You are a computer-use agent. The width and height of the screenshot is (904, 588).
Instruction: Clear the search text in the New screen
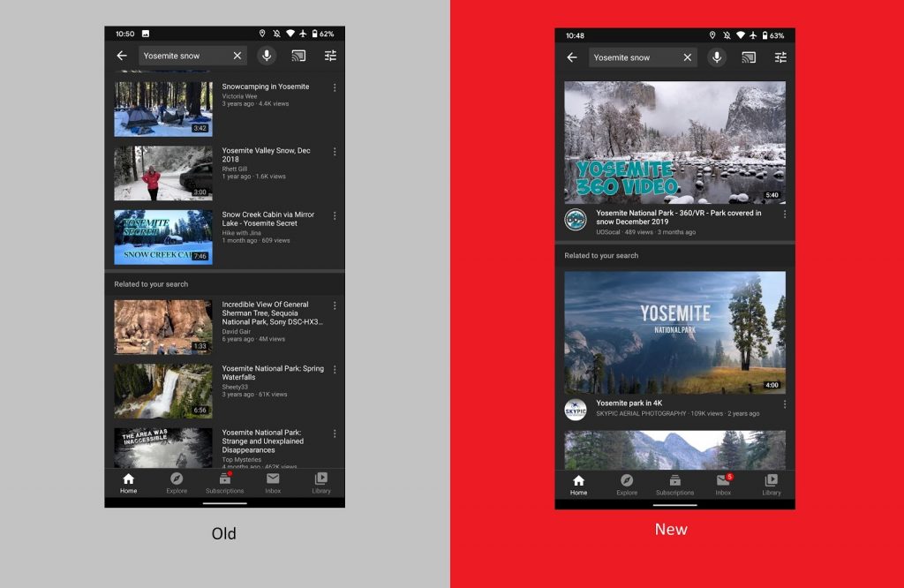click(687, 57)
